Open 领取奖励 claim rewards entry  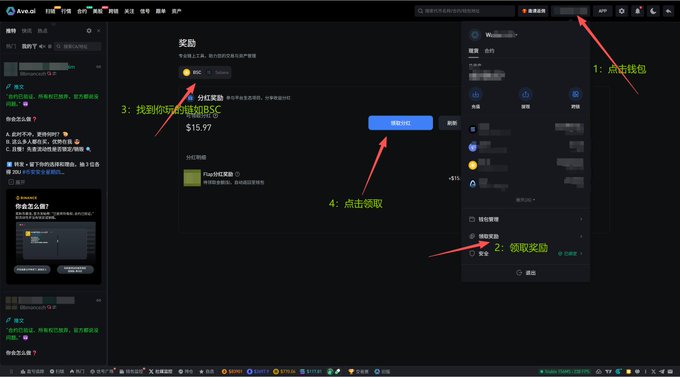[x=526, y=236]
